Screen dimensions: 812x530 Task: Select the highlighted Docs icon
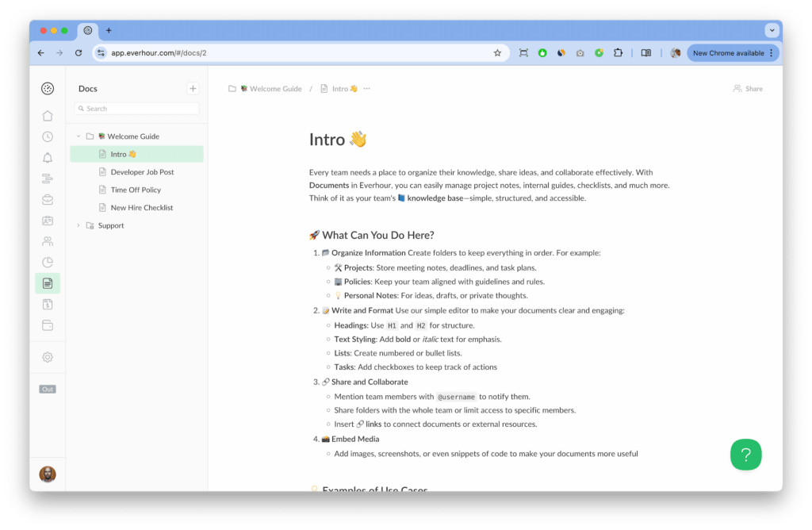point(48,283)
